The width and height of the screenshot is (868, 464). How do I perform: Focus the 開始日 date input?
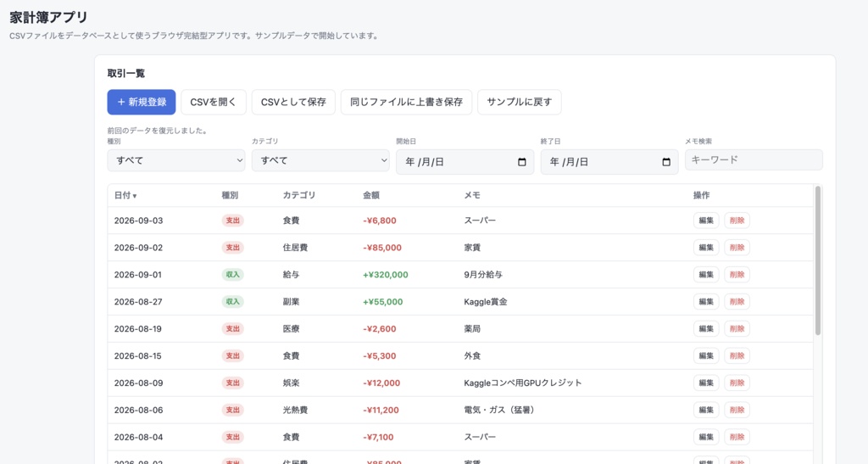point(465,162)
